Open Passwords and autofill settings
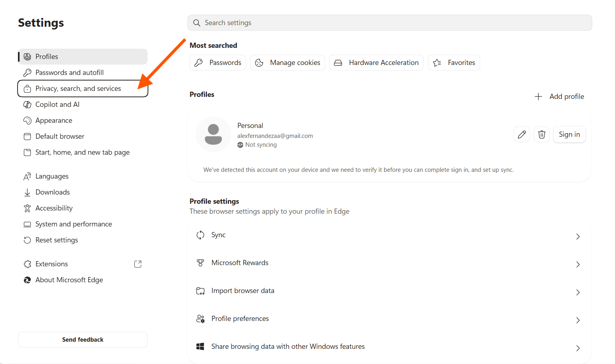 83,73
